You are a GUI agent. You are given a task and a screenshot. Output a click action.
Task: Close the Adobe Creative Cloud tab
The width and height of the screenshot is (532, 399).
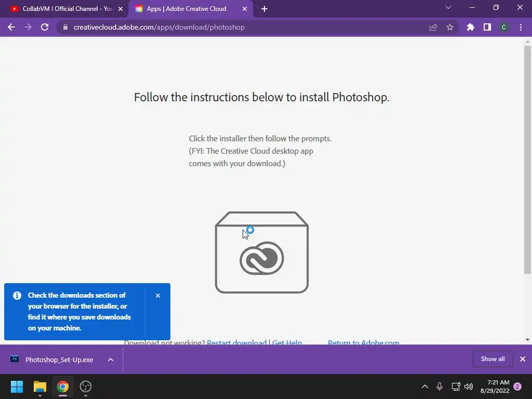click(245, 9)
